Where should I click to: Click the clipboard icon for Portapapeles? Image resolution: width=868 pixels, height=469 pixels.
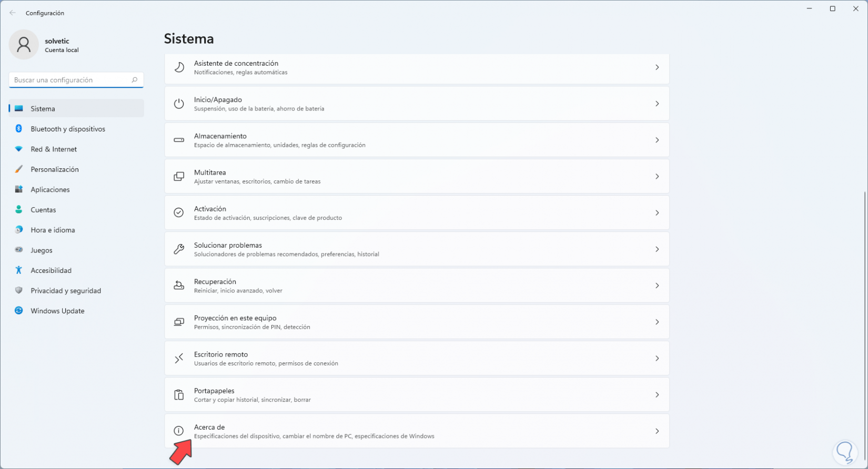pyautogui.click(x=179, y=395)
